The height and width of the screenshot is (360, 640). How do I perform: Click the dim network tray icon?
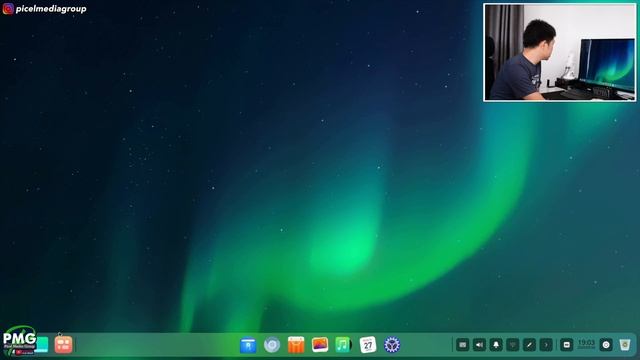(513, 345)
